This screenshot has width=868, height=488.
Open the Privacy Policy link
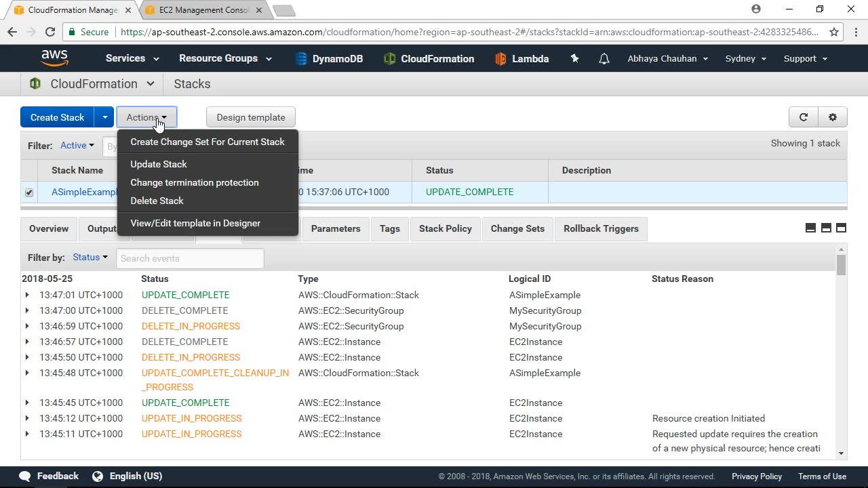point(757,476)
